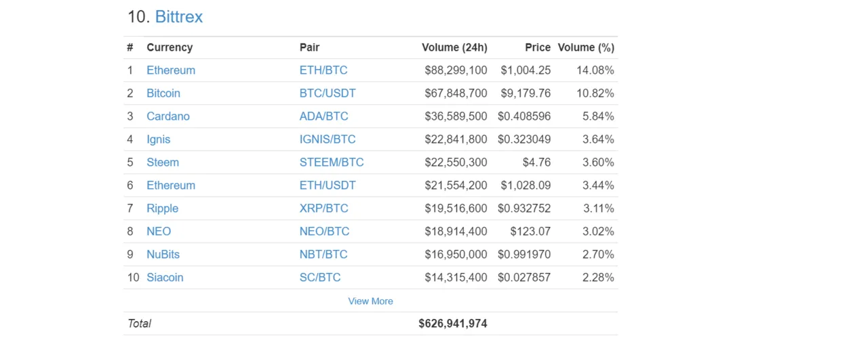The width and height of the screenshot is (868, 342).
Task: Click the $123.07 price cell
Action: tap(530, 232)
